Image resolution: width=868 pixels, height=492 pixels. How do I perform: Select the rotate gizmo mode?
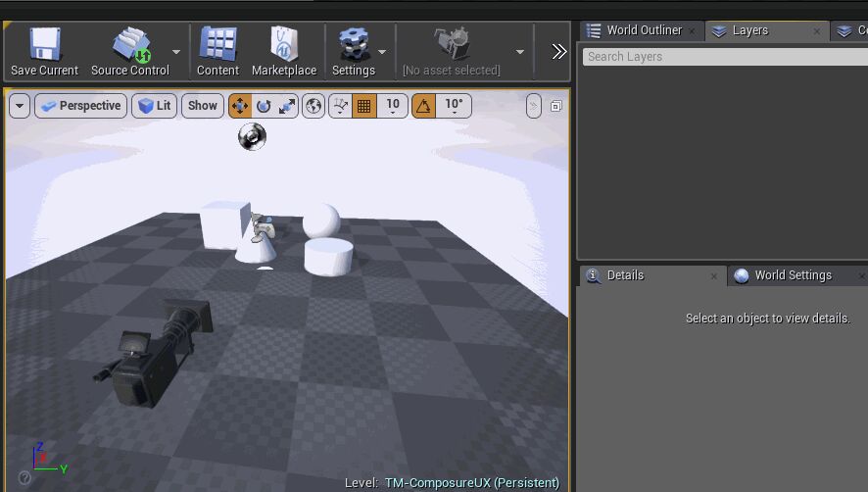tap(264, 106)
